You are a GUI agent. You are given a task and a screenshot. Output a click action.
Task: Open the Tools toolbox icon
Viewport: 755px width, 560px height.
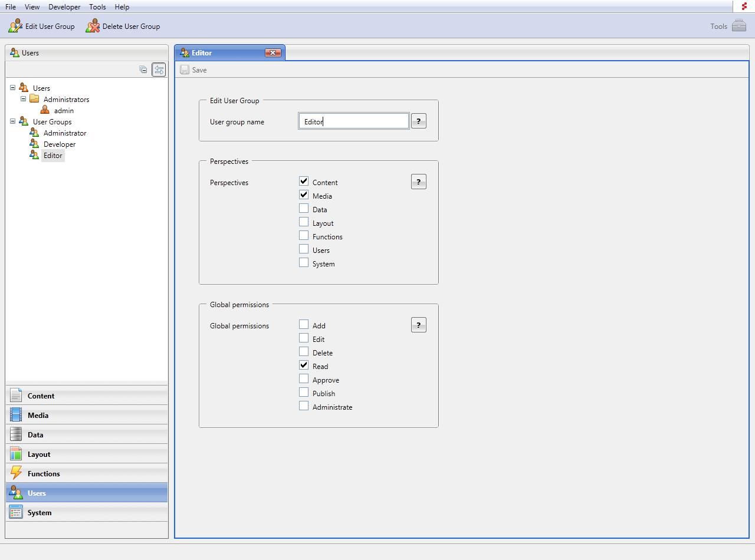pos(738,26)
